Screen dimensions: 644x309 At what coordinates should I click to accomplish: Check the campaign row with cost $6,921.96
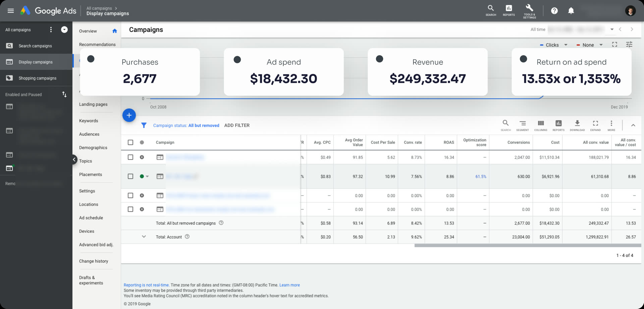(130, 176)
